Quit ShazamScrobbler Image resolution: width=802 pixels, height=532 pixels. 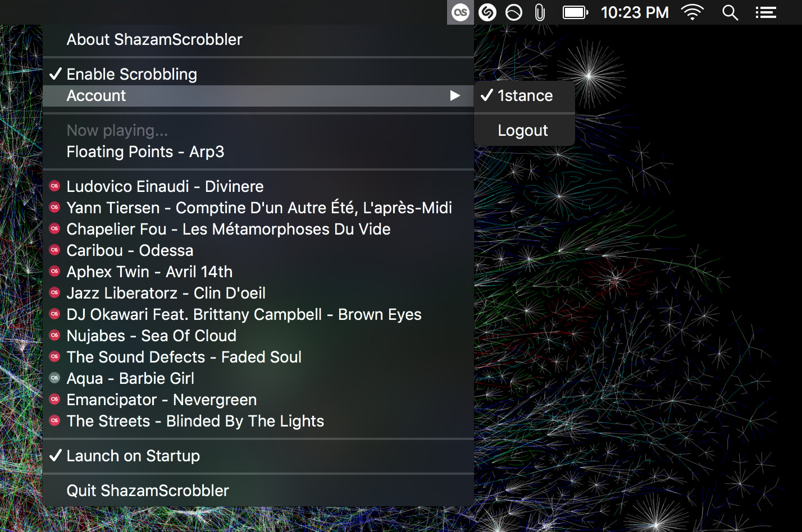click(258, 490)
